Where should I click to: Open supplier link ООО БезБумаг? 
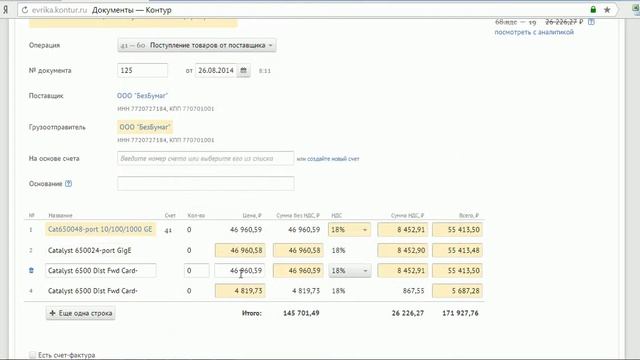(142, 96)
